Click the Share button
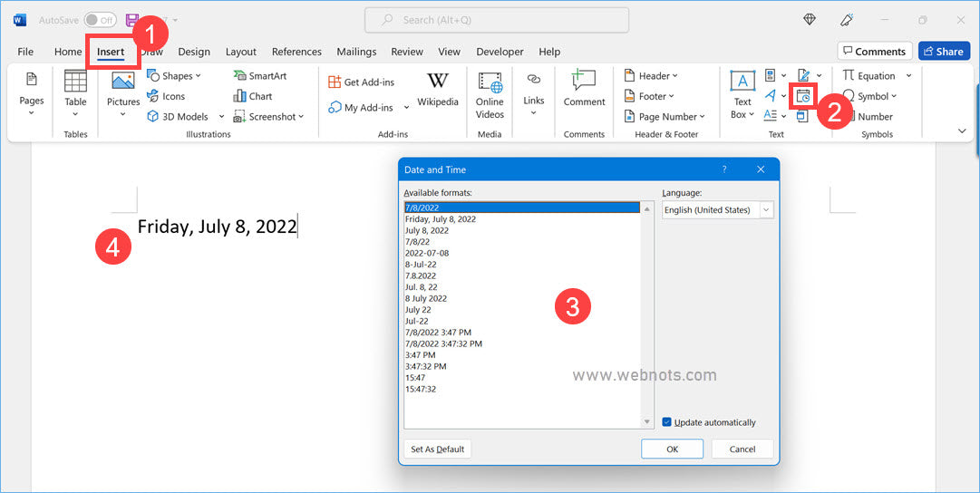 point(944,52)
